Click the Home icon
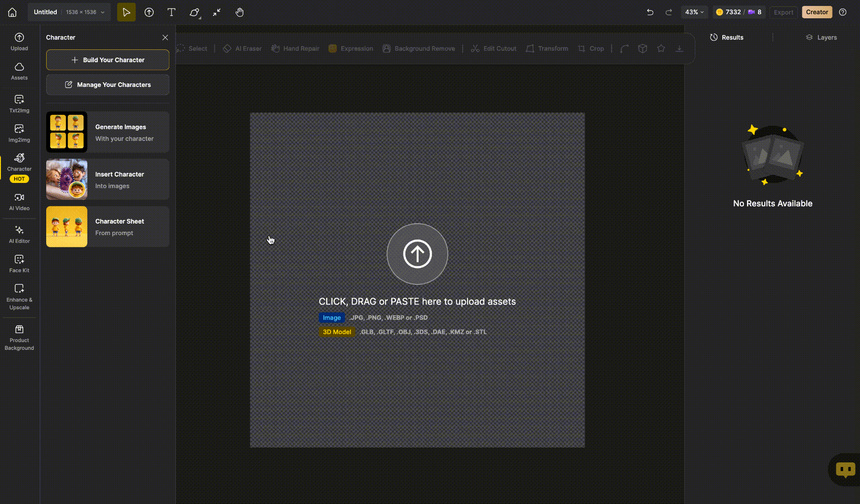 pyautogui.click(x=12, y=12)
